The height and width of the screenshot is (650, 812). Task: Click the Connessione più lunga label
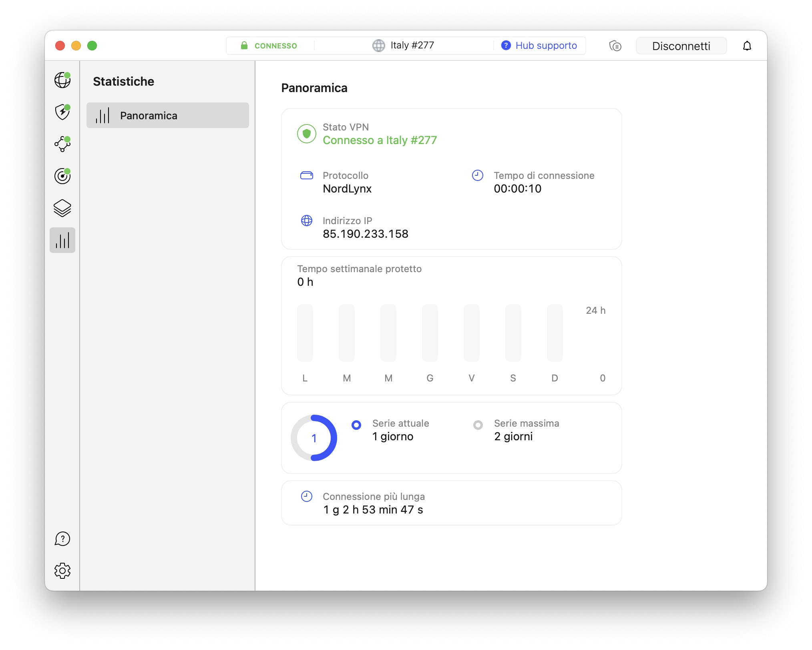coord(374,496)
